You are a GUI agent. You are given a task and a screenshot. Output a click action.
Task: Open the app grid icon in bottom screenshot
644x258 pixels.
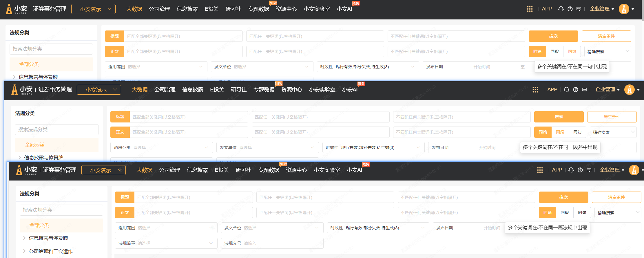pos(540,170)
